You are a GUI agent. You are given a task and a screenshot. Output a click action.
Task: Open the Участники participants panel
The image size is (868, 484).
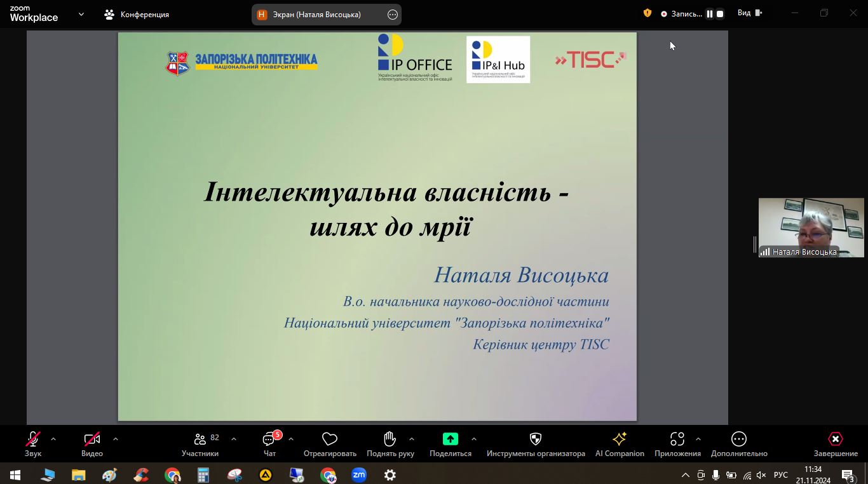(x=200, y=440)
